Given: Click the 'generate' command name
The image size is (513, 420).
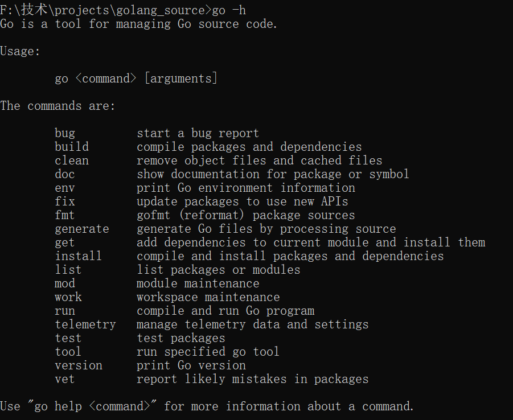Looking at the screenshot, I should pyautogui.click(x=82, y=229).
